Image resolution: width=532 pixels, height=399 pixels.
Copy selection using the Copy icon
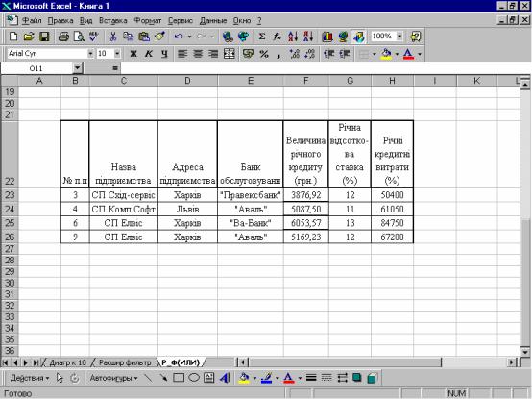point(129,37)
